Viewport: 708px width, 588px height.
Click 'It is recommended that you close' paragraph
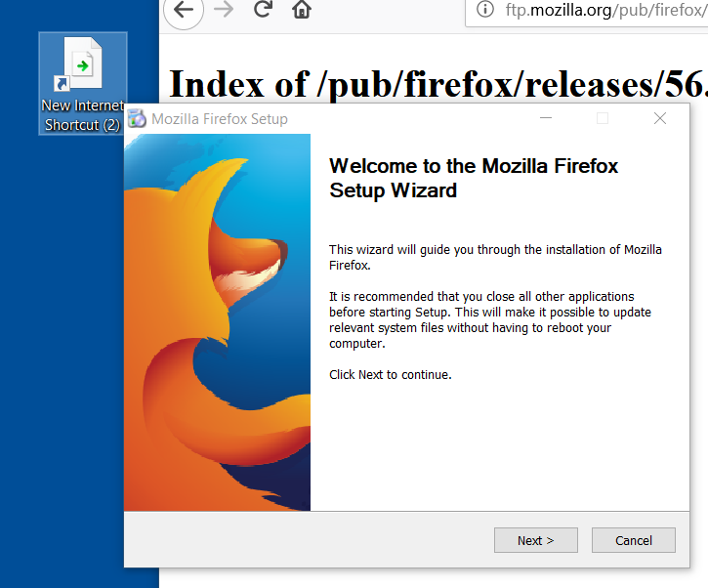(490, 319)
